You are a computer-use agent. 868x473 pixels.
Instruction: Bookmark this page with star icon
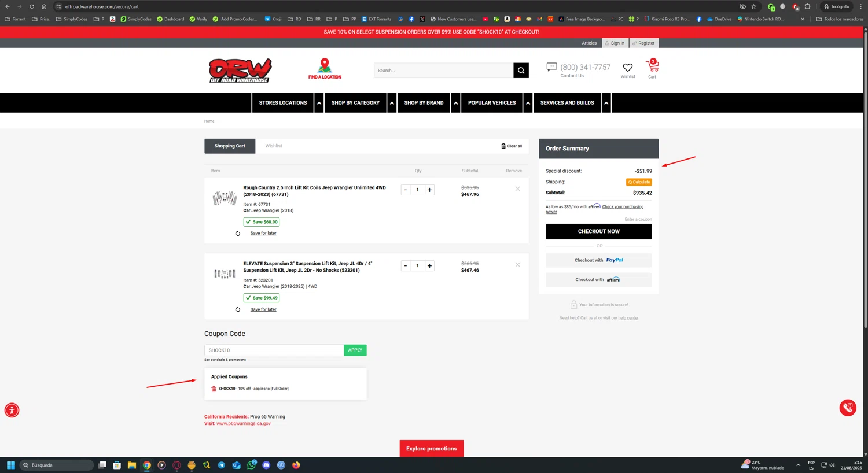[753, 6]
